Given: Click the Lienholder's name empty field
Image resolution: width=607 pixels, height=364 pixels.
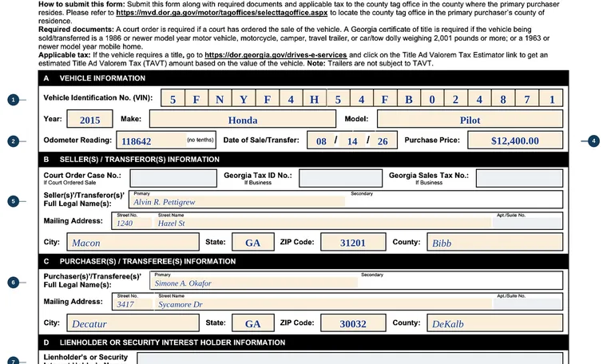Looking at the screenshot, I should [x=350, y=358].
